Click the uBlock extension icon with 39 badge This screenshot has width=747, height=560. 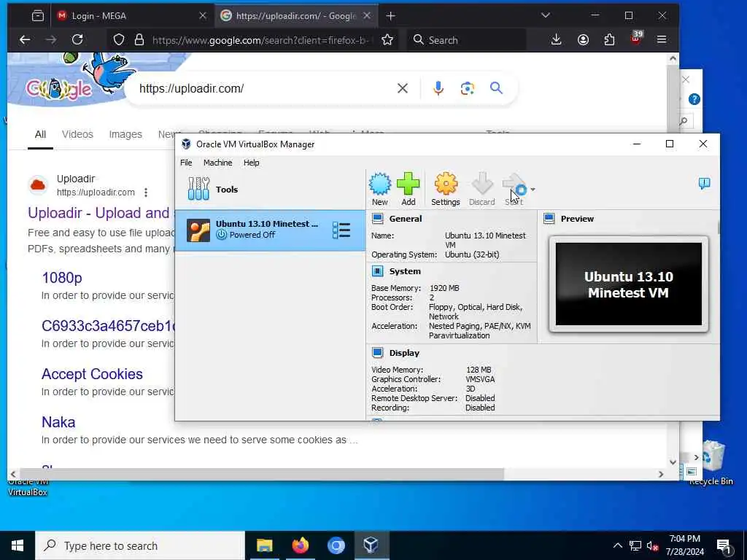(636, 39)
